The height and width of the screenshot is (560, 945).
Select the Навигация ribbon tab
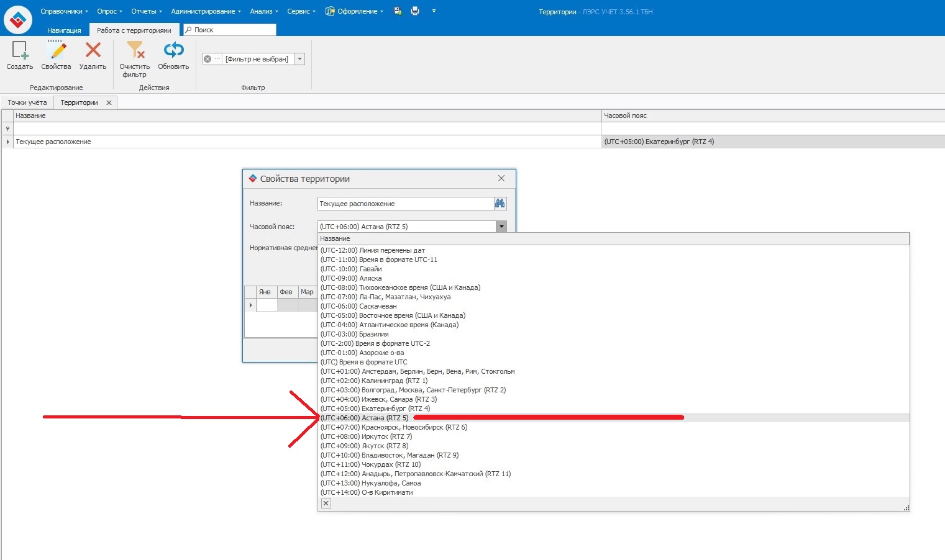[64, 30]
